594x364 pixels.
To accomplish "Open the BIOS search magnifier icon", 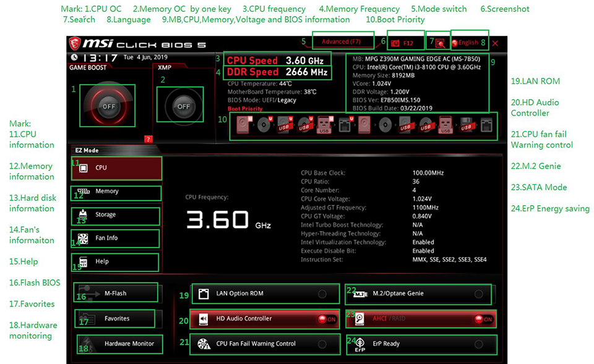I will (440, 43).
